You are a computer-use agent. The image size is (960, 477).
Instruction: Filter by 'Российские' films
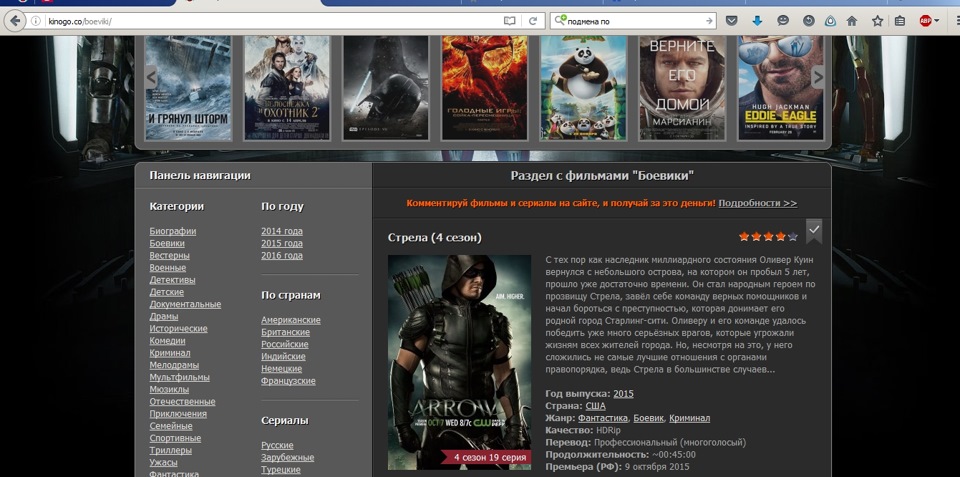[x=285, y=344]
